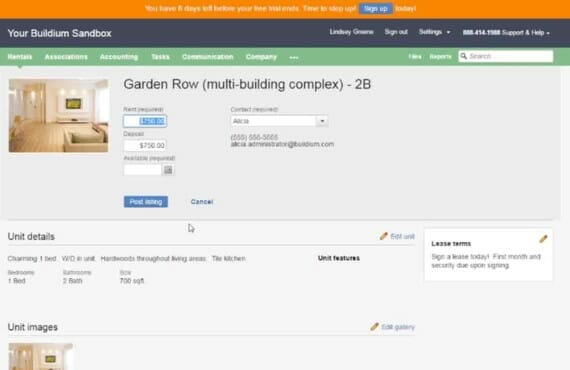This screenshot has width=570, height=370.
Task: Click the large unit photo
Action: (59, 116)
